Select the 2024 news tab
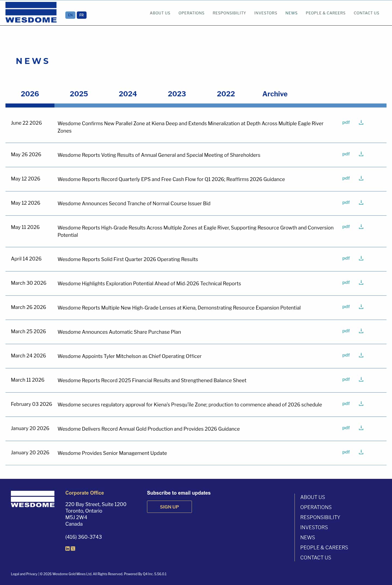The image size is (392, 585). 128,94
